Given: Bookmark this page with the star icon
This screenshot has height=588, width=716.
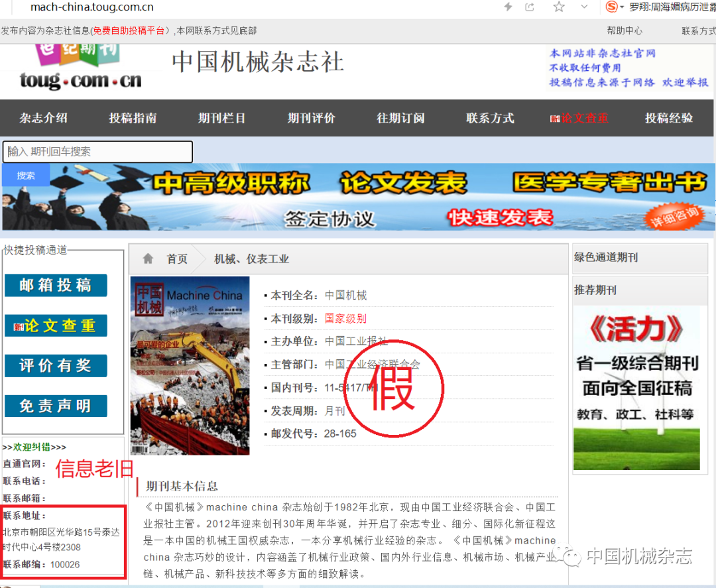Looking at the screenshot, I should pyautogui.click(x=558, y=7).
